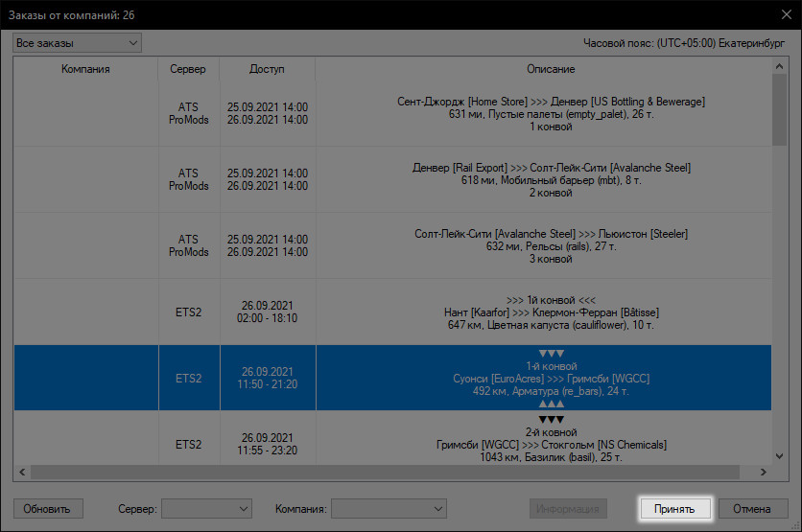The height and width of the screenshot is (532, 802).
Task: Click cargo text '492 км, Арматура (re_bars)'
Action: 551,391
